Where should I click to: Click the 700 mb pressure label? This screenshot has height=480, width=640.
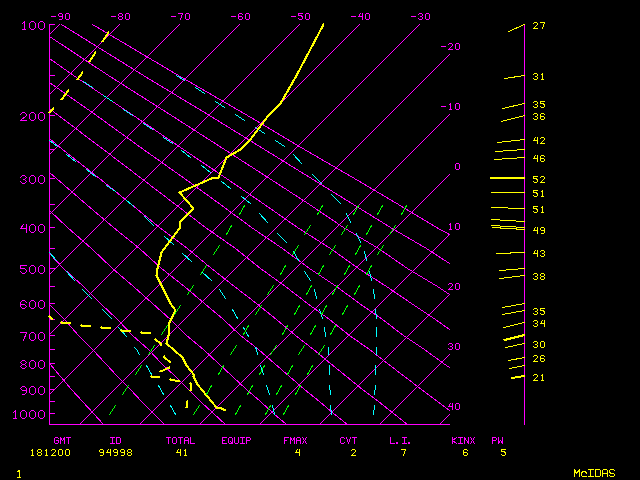pos(34,336)
